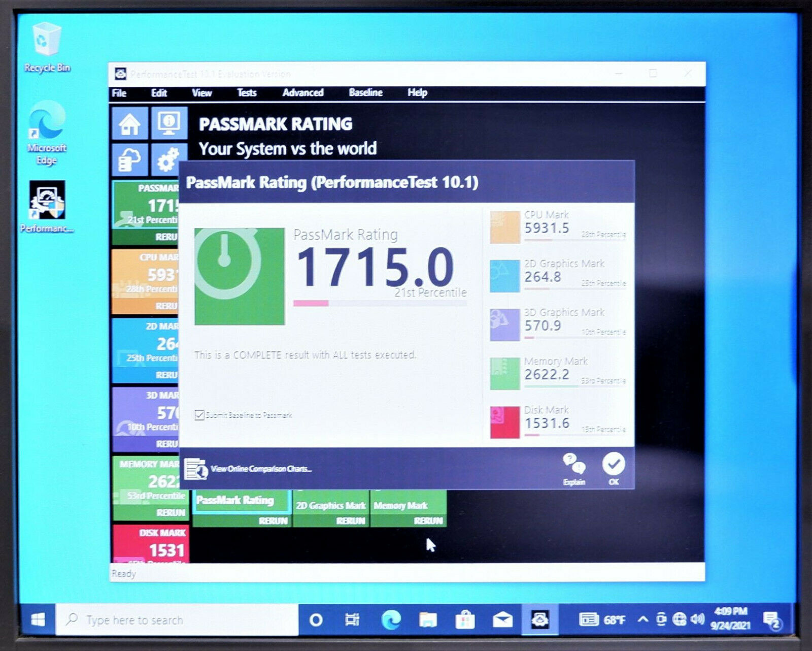This screenshot has width=812, height=651.
Task: Click the CPU Mark 5931.5 value
Action: click(547, 229)
